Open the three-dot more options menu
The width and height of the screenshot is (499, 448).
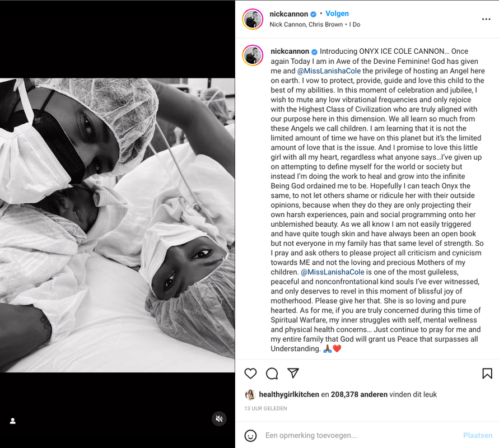486,19
